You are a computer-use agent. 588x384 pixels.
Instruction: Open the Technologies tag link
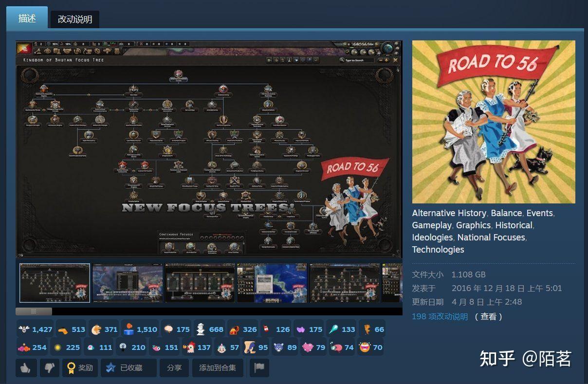click(438, 250)
